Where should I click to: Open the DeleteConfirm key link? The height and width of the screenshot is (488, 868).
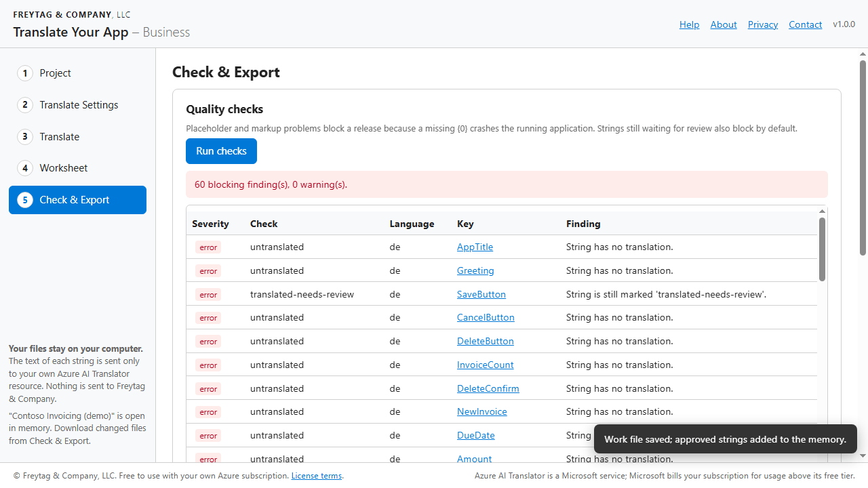[x=488, y=388]
